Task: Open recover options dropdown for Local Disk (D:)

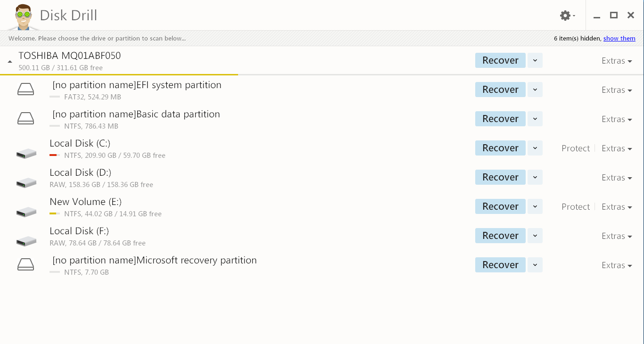Action: 535,177
